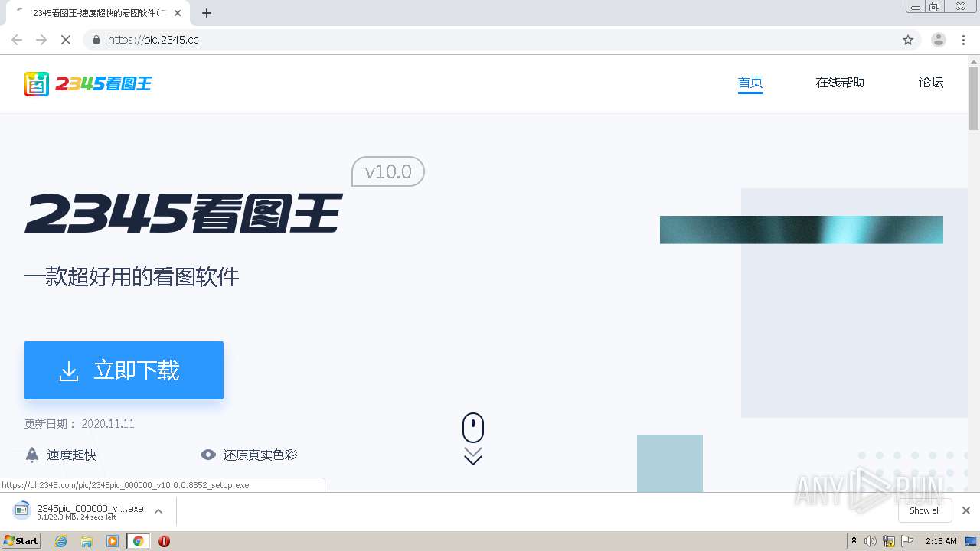The image size is (980, 551).
Task: Click the 一款超好用的看图软件 tagline
Action: [132, 276]
